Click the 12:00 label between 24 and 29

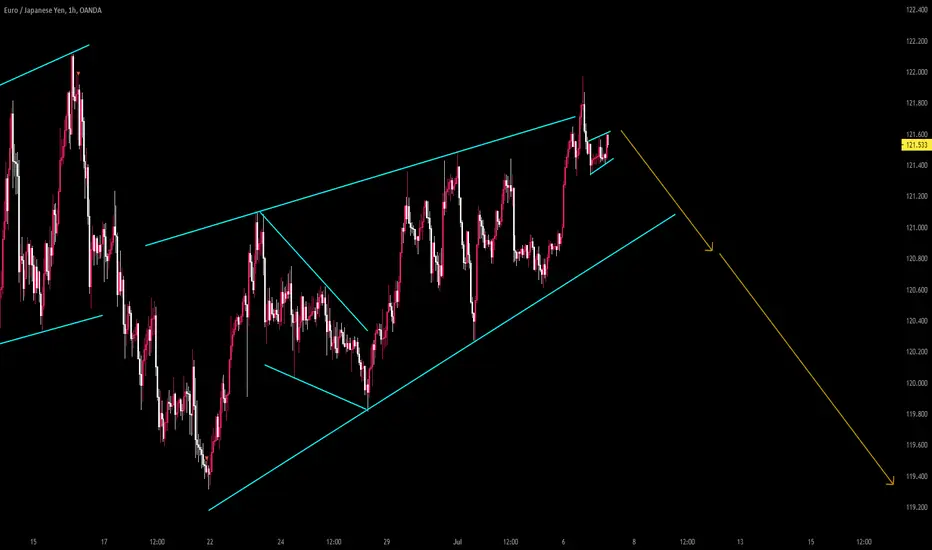[x=333, y=542]
